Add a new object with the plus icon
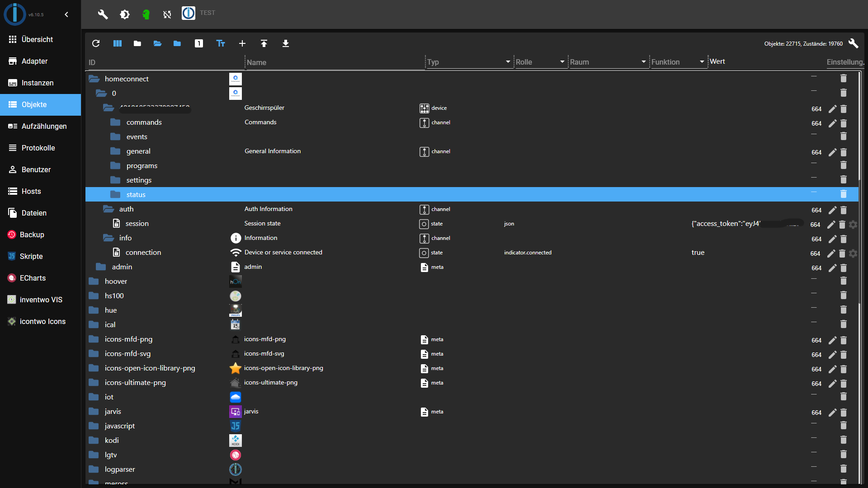868x488 pixels. click(x=242, y=43)
